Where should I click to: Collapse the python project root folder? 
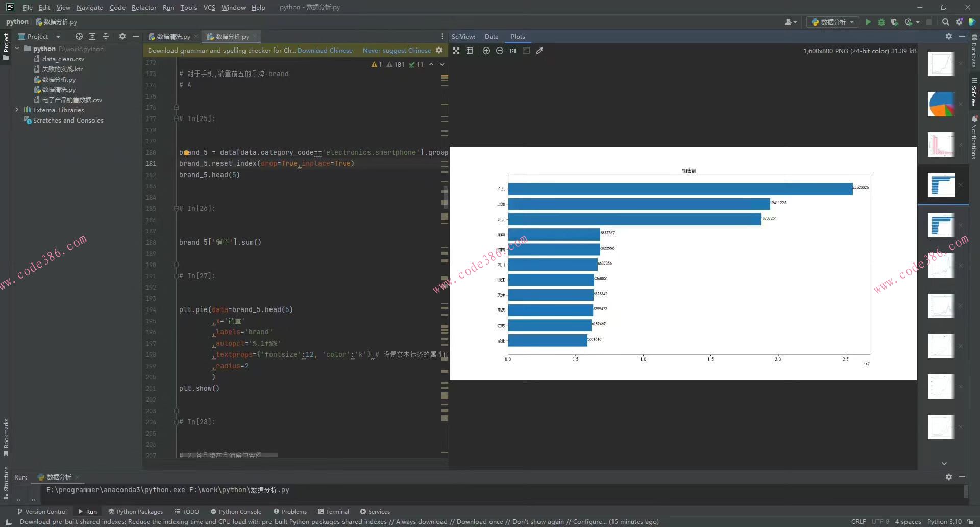click(x=17, y=49)
